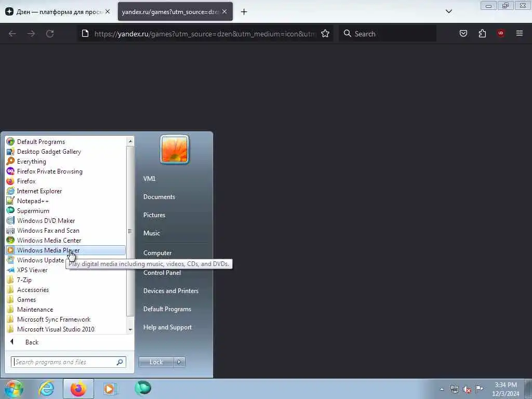Viewport: 532px width, 399px height.
Task: Open a new browser tab
Action: (x=244, y=12)
